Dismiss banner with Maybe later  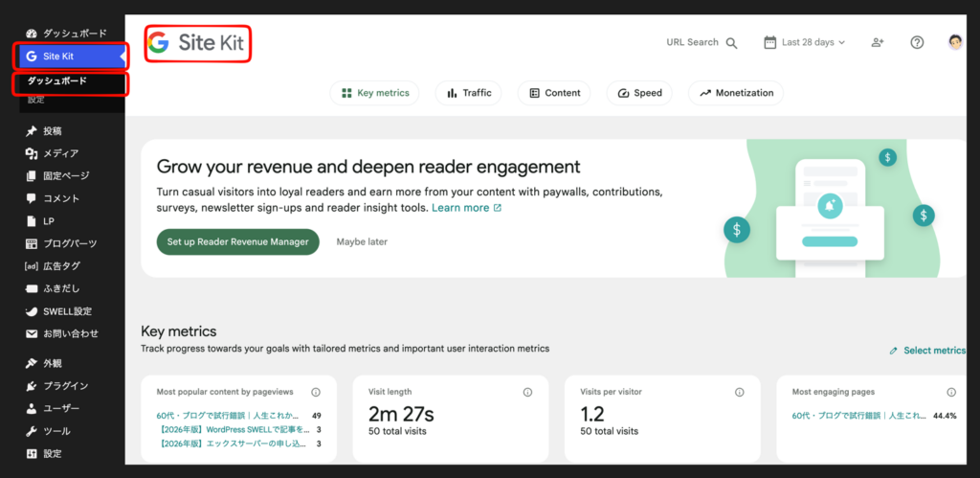coord(362,242)
